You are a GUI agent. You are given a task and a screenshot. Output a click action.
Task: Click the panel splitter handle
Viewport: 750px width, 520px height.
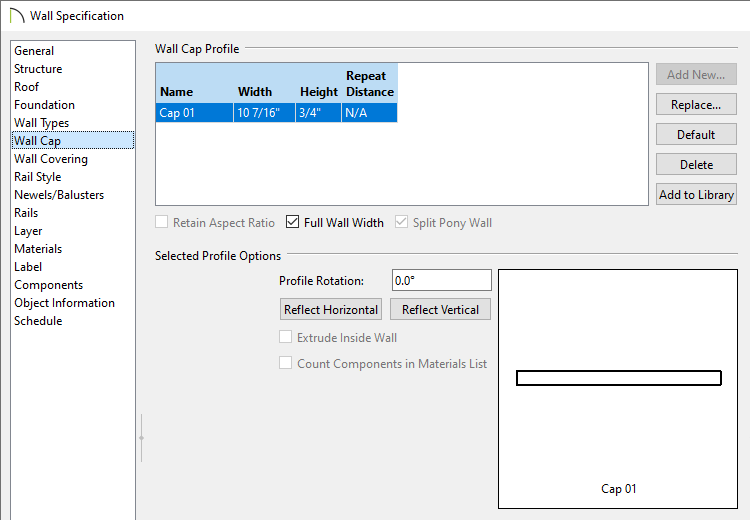142,438
